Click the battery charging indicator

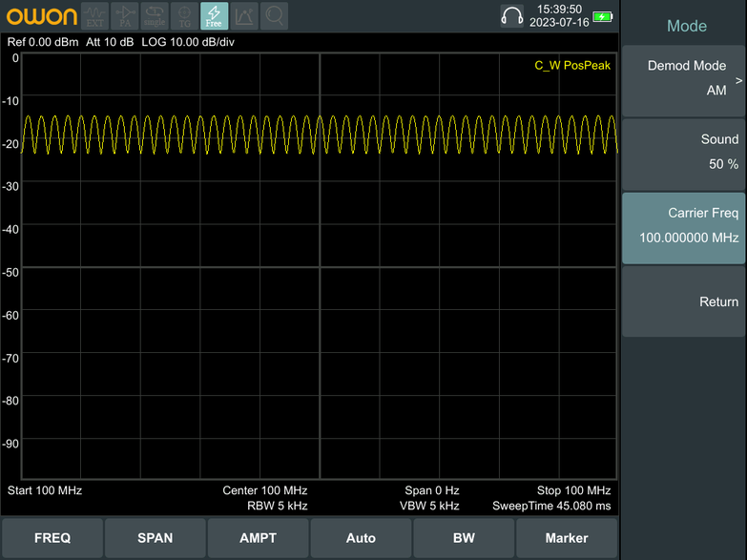(603, 17)
